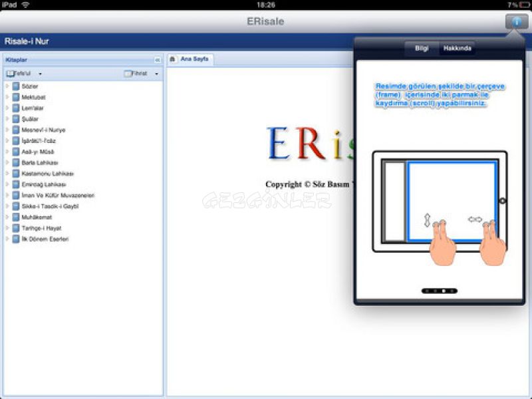
Task: Click the page indicator dots in popover
Action: pos(440,291)
